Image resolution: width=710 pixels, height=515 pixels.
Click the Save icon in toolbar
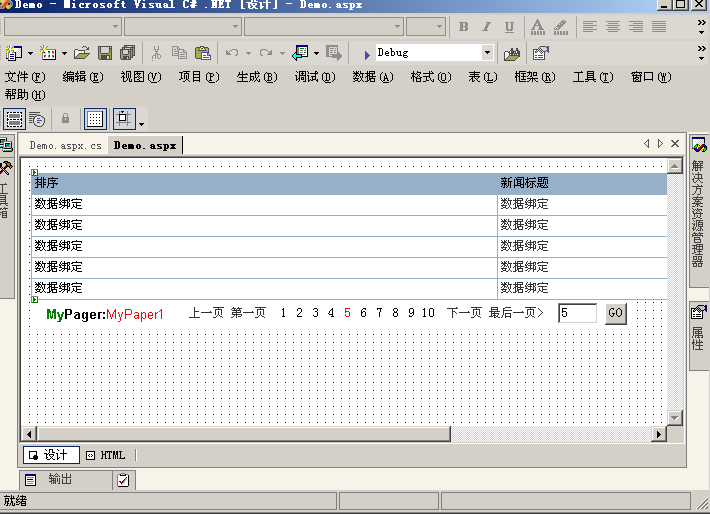click(105, 52)
